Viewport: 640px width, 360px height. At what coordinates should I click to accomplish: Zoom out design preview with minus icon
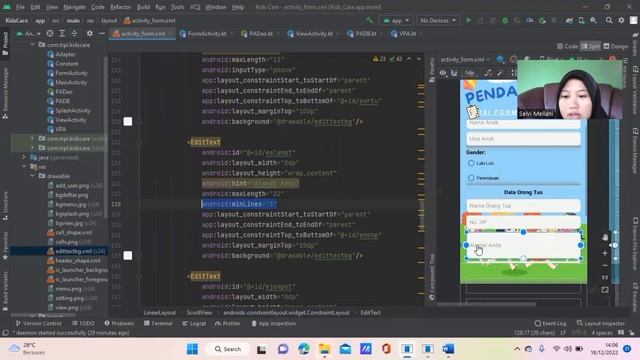click(605, 265)
